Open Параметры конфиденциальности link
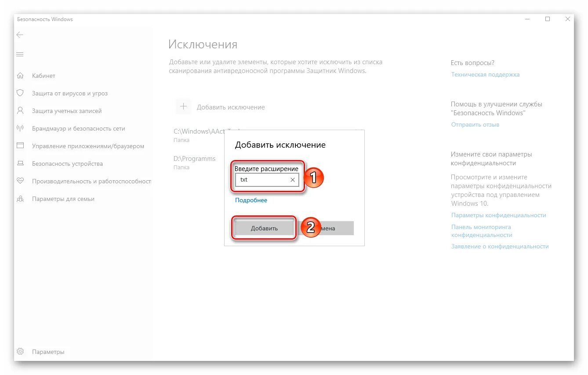 point(498,215)
